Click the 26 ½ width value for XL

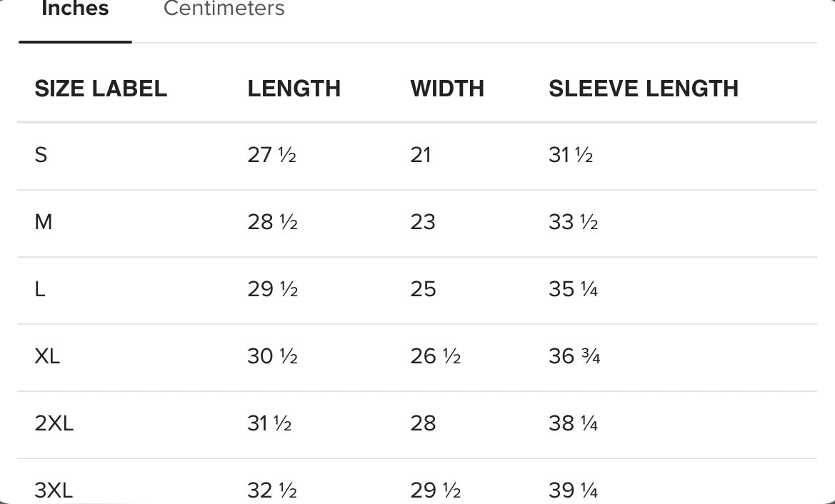[435, 356]
